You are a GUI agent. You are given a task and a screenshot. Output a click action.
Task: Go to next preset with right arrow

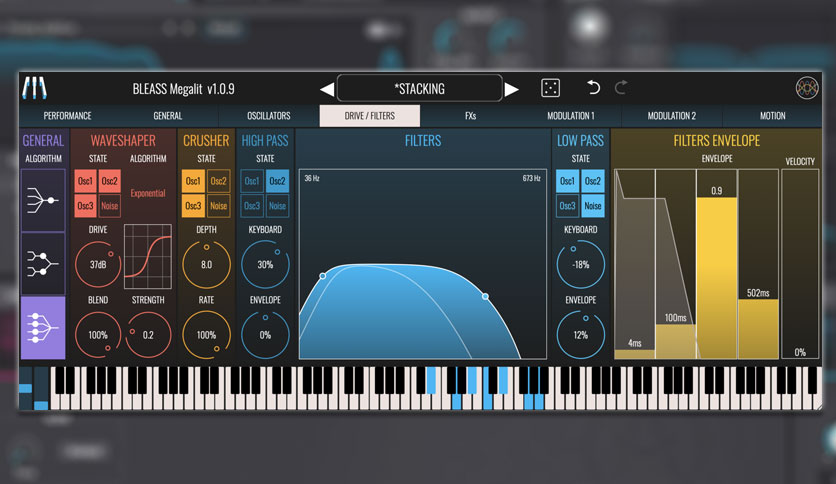[x=512, y=89]
